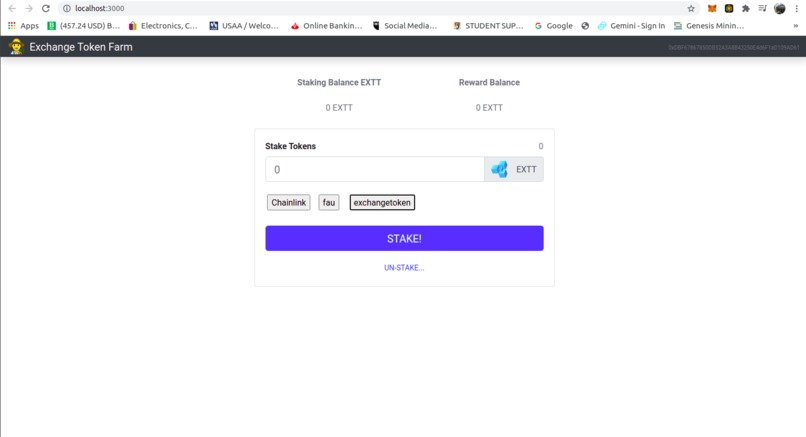The width and height of the screenshot is (806, 437).
Task: Open the Gemini - Sign In bookmark
Action: (631, 26)
